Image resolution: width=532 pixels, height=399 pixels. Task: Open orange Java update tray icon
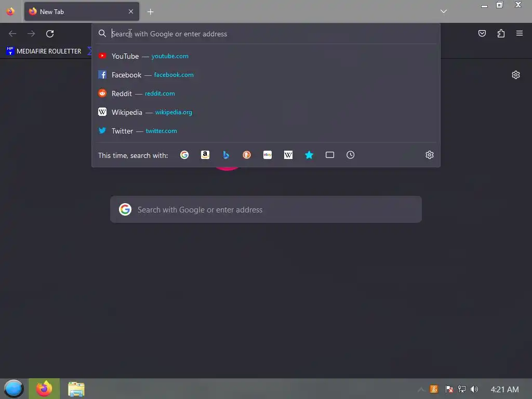pyautogui.click(x=434, y=389)
